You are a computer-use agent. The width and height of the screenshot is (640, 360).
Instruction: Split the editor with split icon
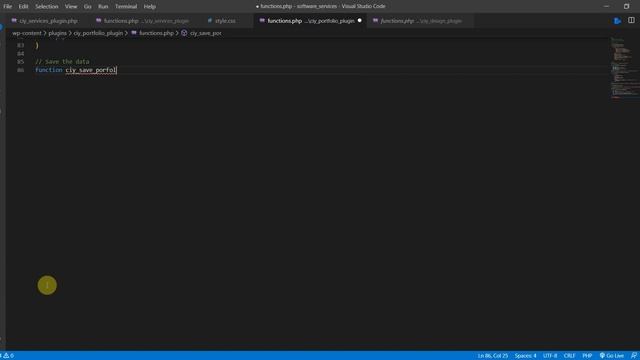click(631, 20)
